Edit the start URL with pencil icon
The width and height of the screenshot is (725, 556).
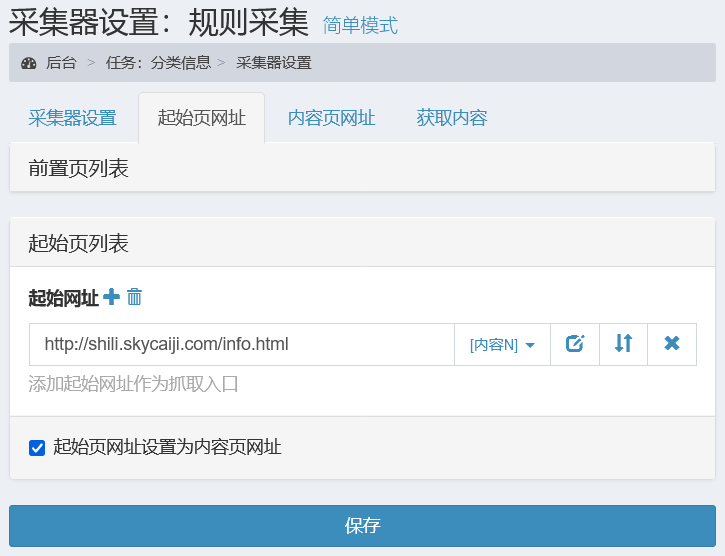click(575, 344)
